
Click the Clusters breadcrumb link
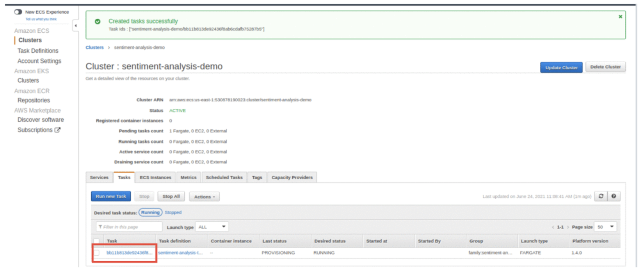point(94,48)
